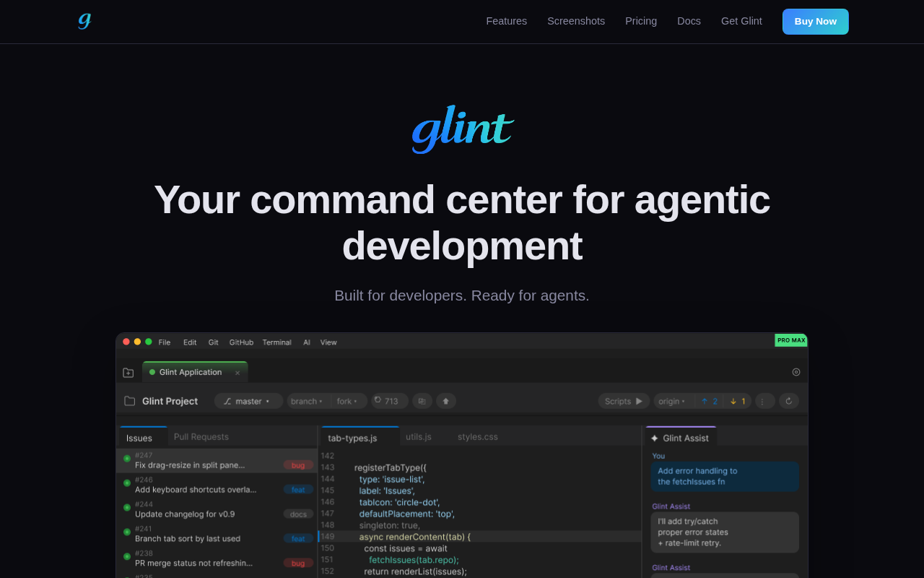
Task: Expand the origin remote dropdown
Action: click(x=674, y=401)
